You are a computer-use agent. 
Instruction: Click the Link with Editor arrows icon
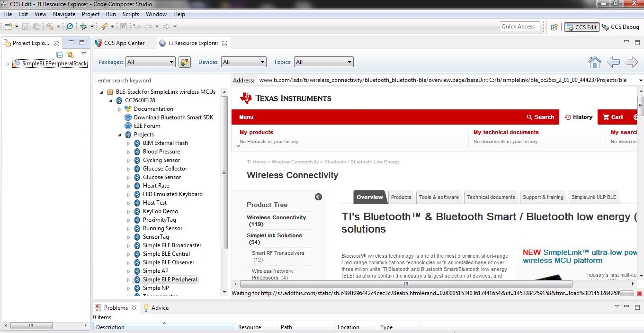click(x=70, y=54)
